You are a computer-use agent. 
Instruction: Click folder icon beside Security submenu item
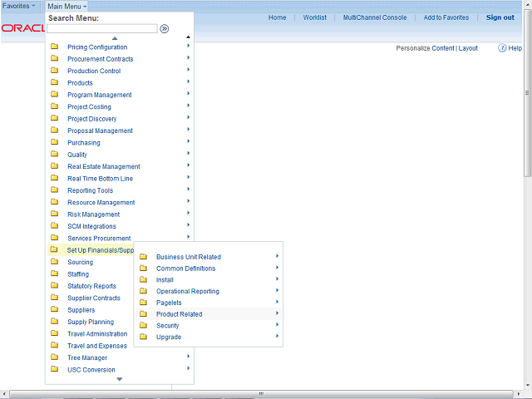[143, 326]
